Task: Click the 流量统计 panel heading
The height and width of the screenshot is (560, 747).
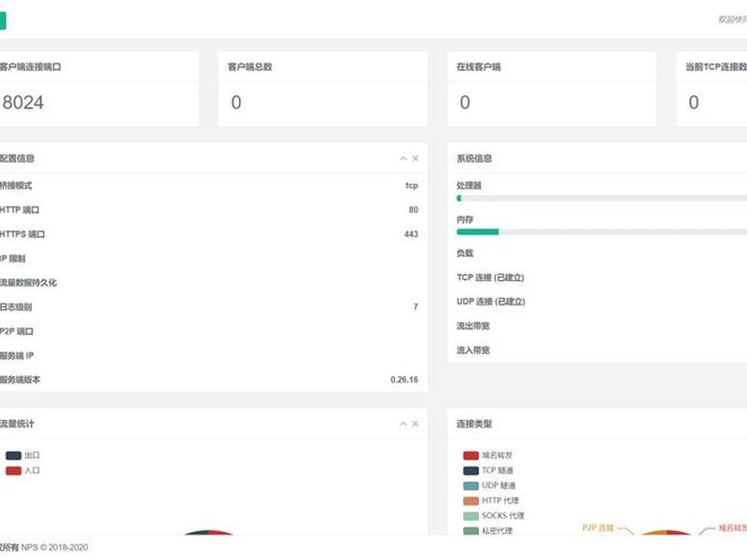Action: (17, 424)
